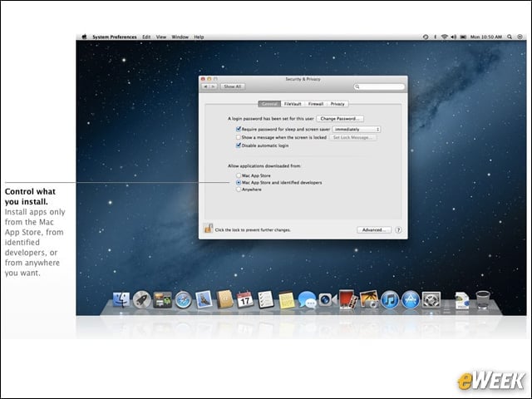
Task: Click the menu bar clock Mon 10:50 AM
Action: (485, 37)
